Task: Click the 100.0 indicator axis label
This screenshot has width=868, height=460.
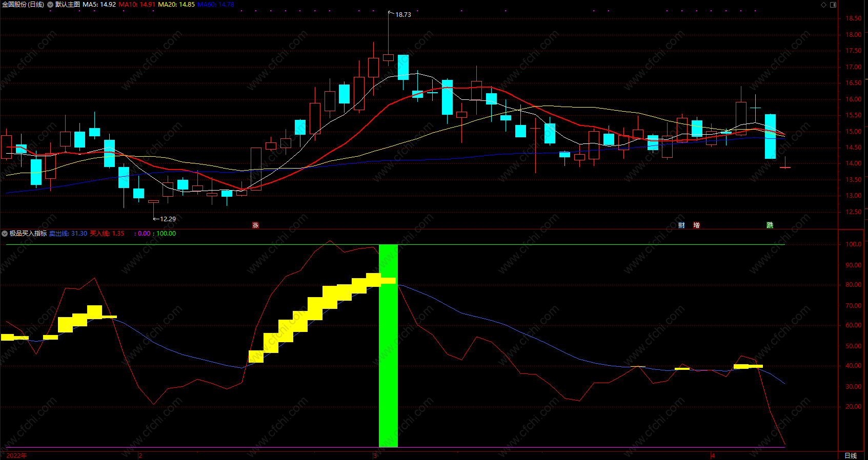Action: (x=854, y=244)
